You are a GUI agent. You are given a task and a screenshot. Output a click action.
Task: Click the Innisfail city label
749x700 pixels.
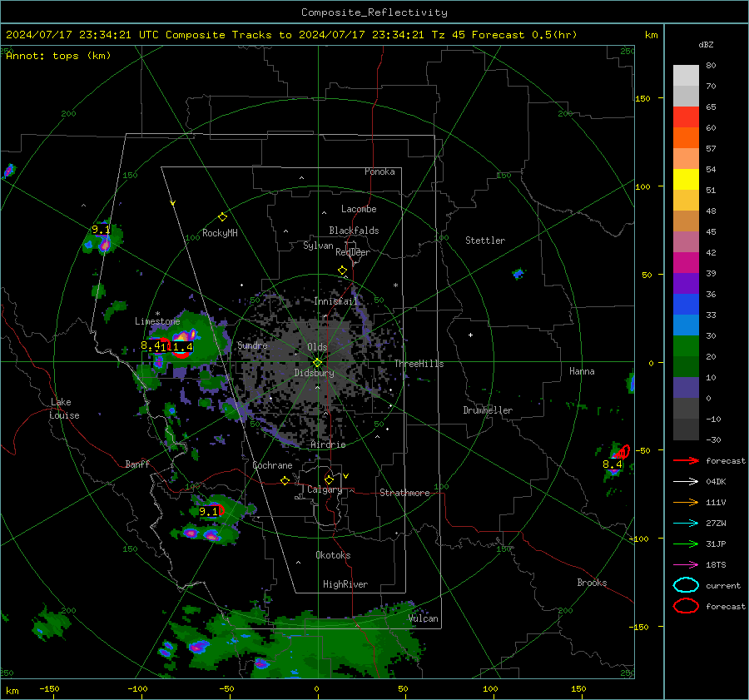pyautogui.click(x=335, y=301)
